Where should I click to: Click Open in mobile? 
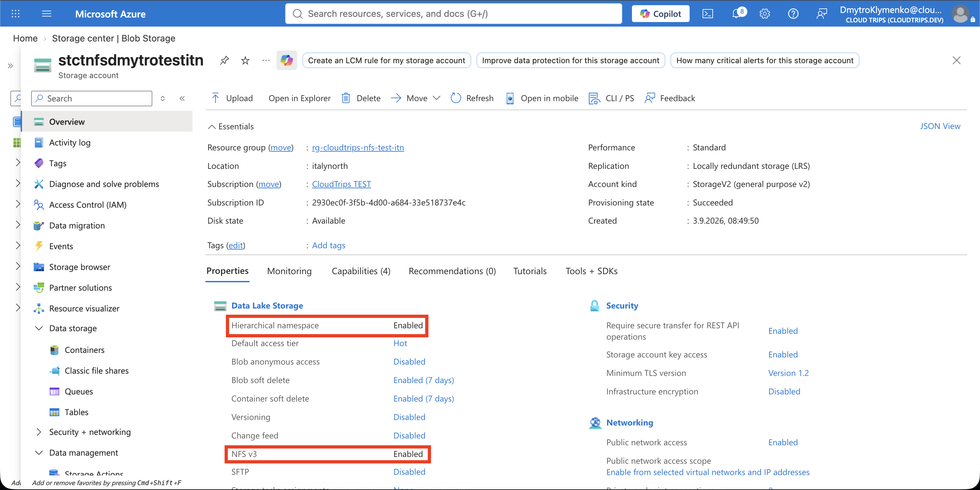coord(542,98)
